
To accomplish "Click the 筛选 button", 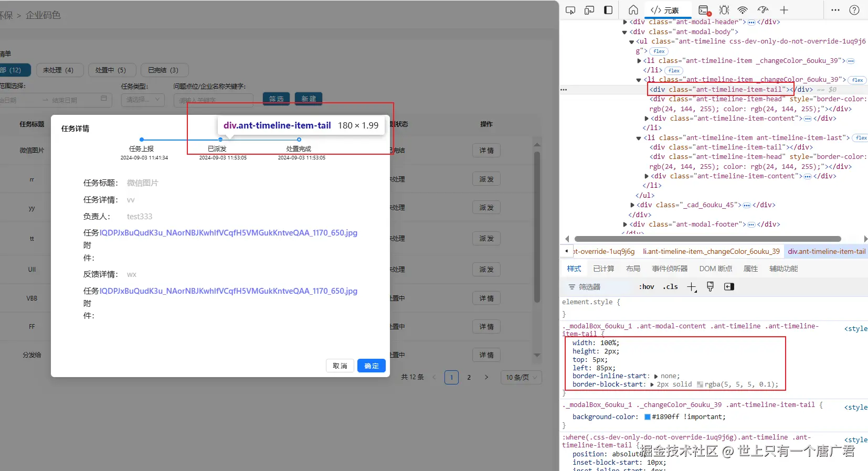I will tap(277, 99).
